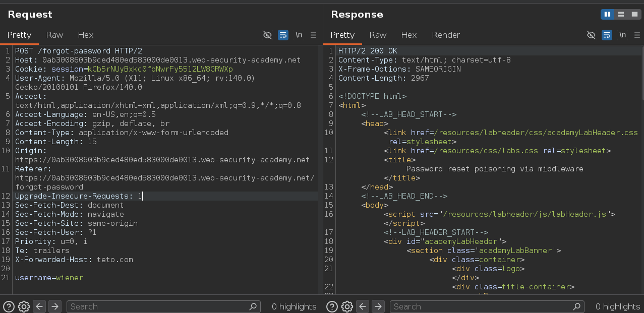Switch to Request Pretty tab

pos(19,35)
